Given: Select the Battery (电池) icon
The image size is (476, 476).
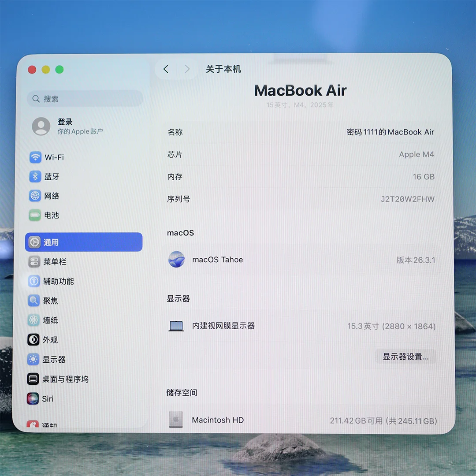Looking at the screenshot, I should (x=35, y=216).
